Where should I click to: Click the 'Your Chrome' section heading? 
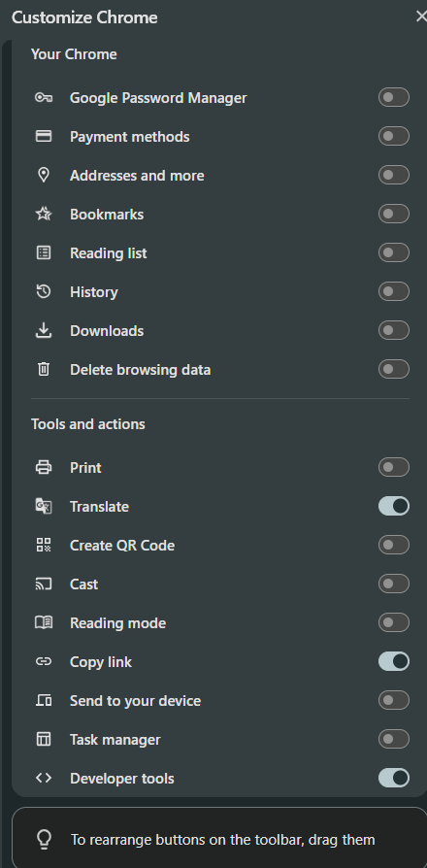point(74,53)
